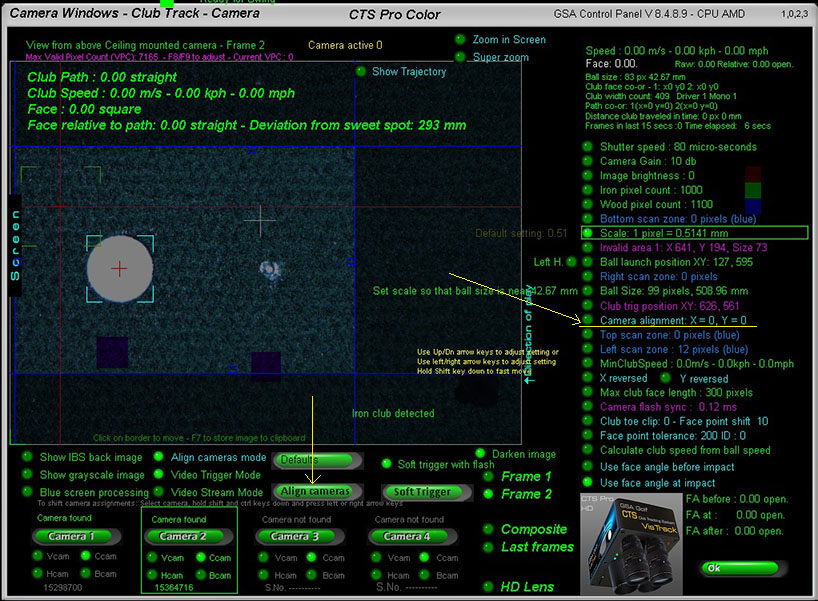Select the Camera 3 button
This screenshot has height=601, width=818.
tap(300, 536)
